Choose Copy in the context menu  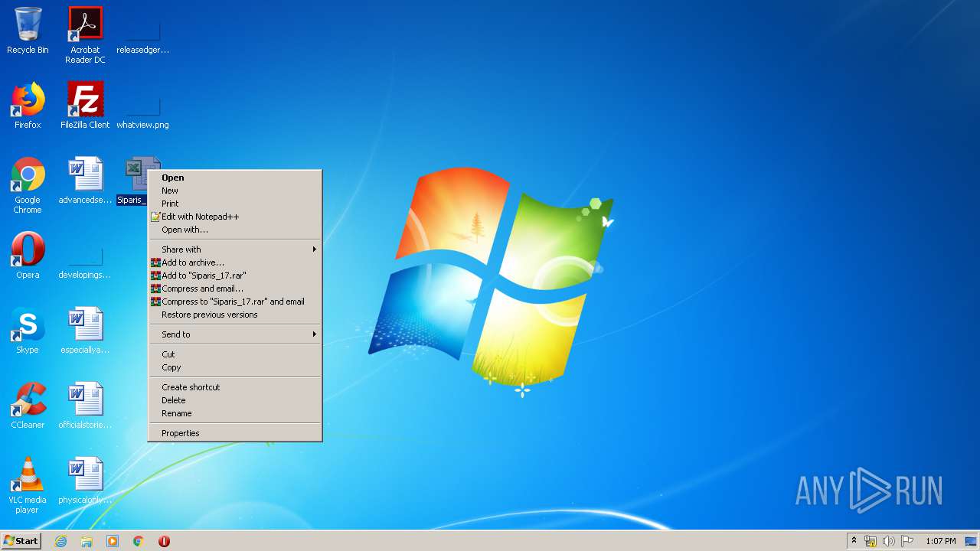coord(235,367)
